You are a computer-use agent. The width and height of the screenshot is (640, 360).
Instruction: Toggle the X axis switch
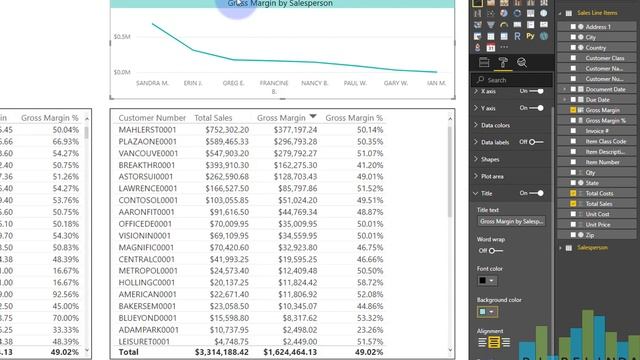pyautogui.click(x=536, y=91)
